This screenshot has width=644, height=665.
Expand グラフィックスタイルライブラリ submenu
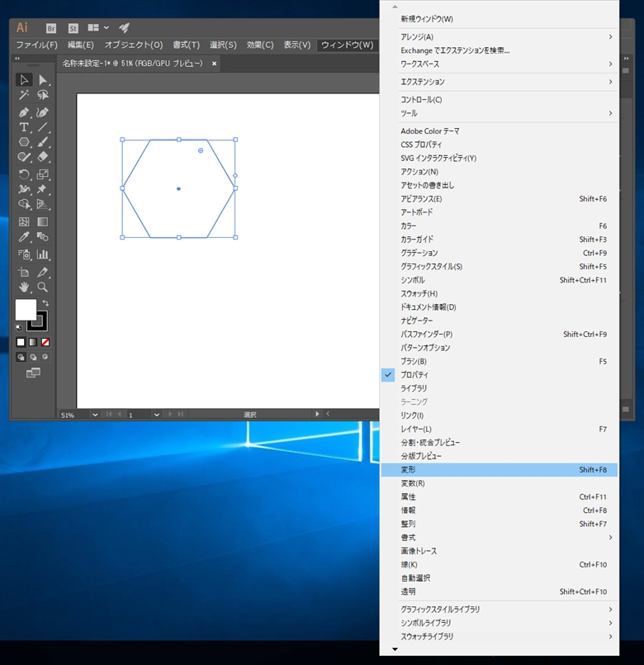click(499, 610)
